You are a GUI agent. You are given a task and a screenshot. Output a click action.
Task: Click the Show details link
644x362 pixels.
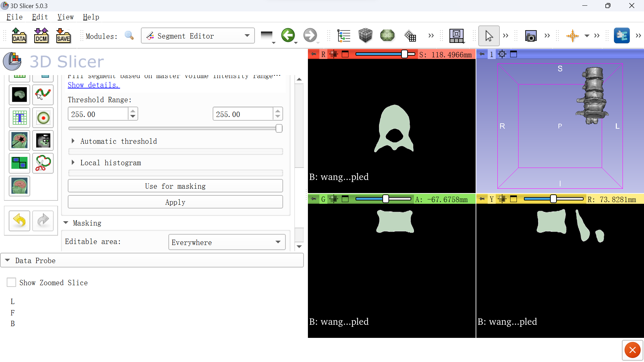(94, 85)
